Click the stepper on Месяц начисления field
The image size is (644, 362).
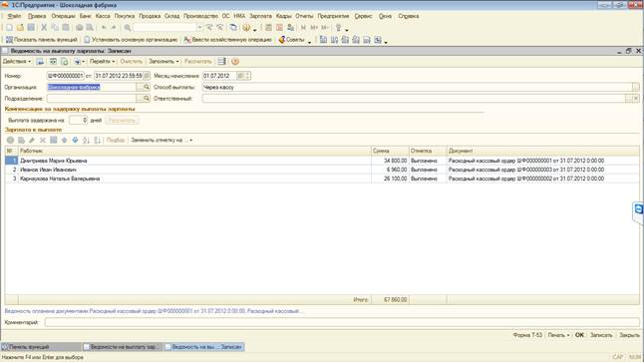247,76
